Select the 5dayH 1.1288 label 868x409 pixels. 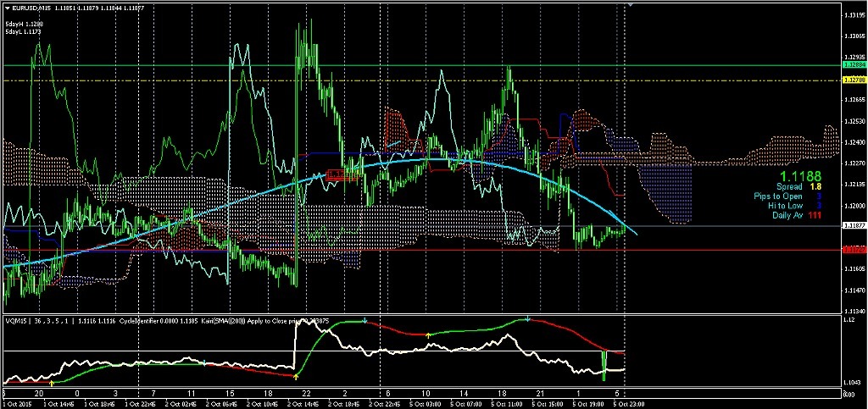pyautogui.click(x=24, y=25)
